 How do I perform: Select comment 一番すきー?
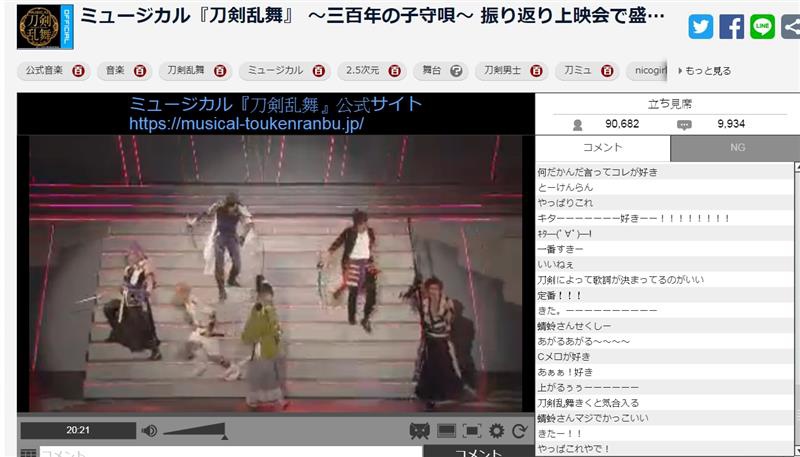coord(665,249)
